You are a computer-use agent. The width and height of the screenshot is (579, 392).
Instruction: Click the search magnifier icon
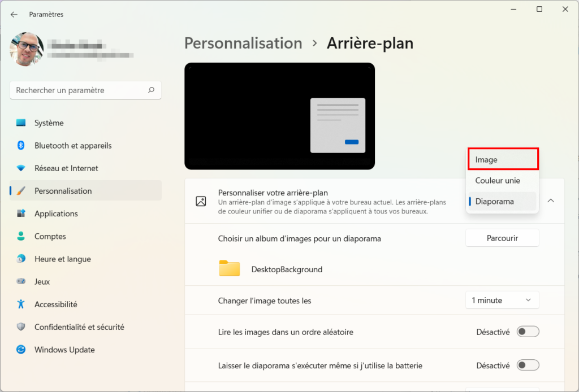151,90
